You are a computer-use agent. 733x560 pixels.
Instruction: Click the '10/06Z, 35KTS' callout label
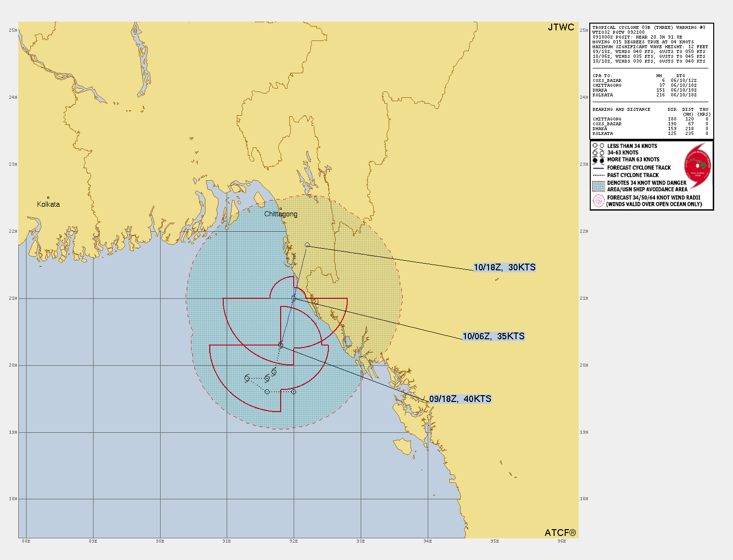[x=493, y=336]
